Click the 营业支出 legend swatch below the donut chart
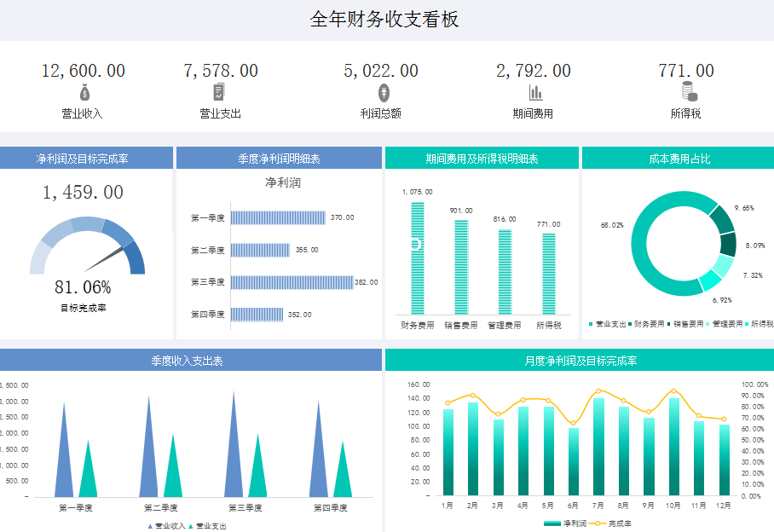774x532 pixels. pos(591,324)
